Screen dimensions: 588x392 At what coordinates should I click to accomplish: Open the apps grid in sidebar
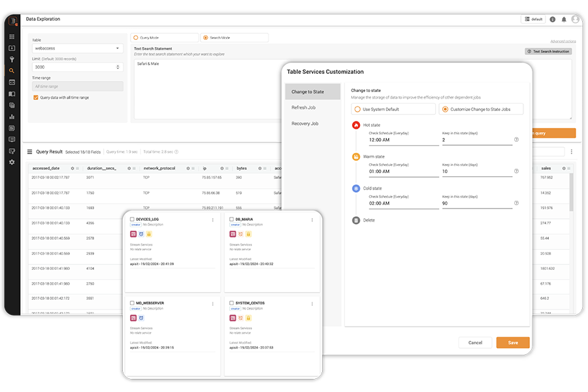click(12, 37)
